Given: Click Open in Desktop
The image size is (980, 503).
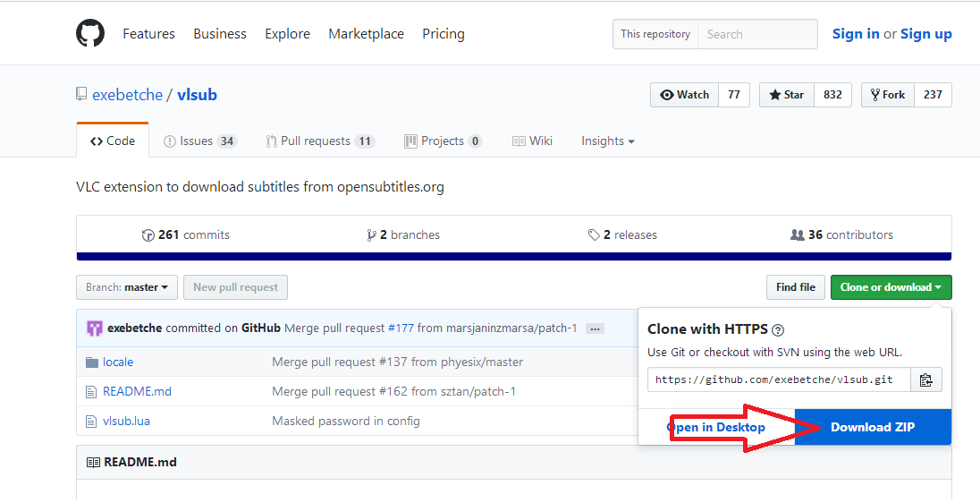Looking at the screenshot, I should 716,427.
